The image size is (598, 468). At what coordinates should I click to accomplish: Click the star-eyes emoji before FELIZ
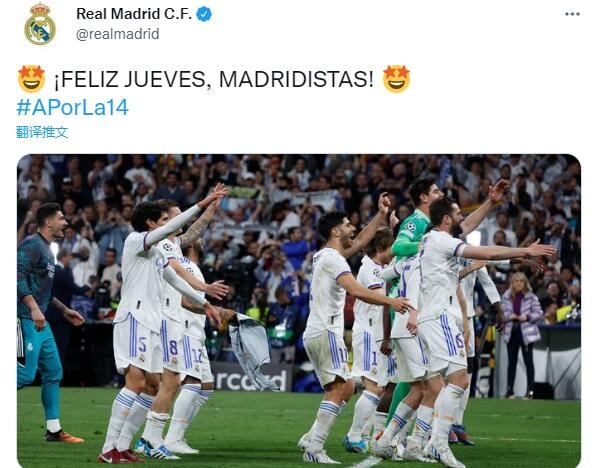pyautogui.click(x=31, y=79)
